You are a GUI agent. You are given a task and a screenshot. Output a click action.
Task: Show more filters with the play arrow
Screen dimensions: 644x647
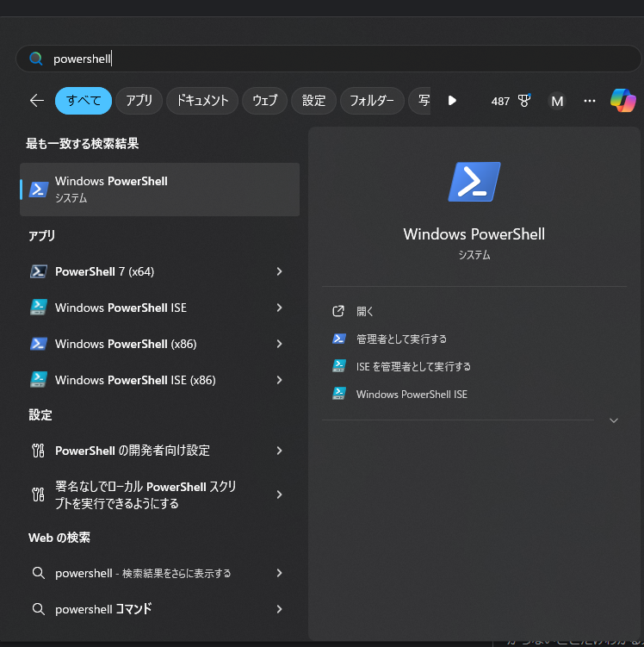(452, 100)
